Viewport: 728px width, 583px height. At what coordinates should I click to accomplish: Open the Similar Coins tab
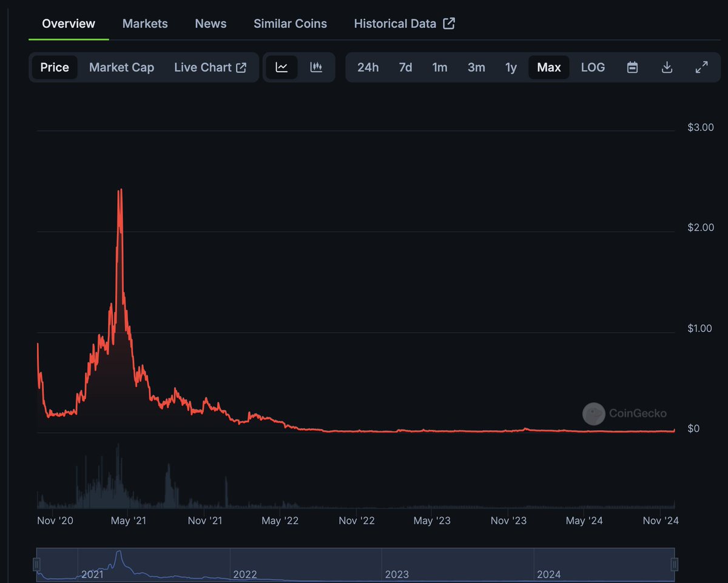click(x=290, y=24)
